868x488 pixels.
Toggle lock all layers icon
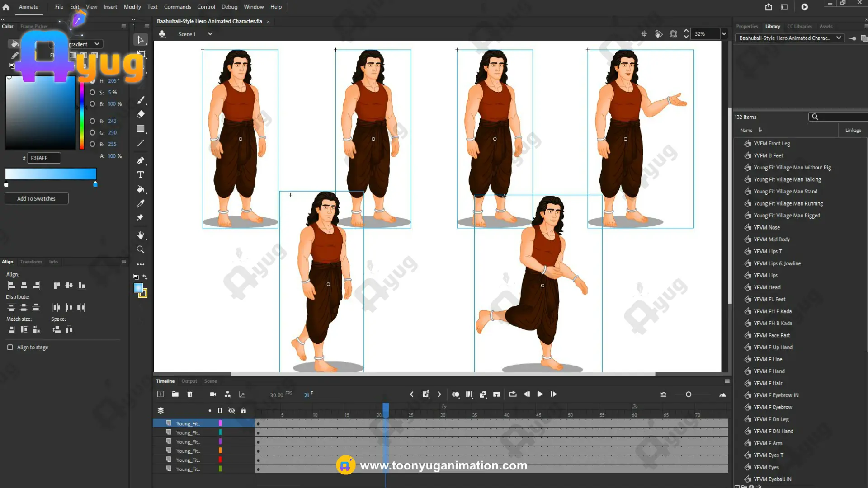244,410
